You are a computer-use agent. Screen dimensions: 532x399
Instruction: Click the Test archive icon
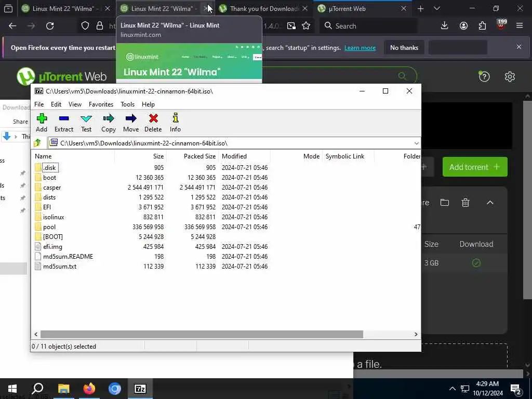(x=86, y=123)
